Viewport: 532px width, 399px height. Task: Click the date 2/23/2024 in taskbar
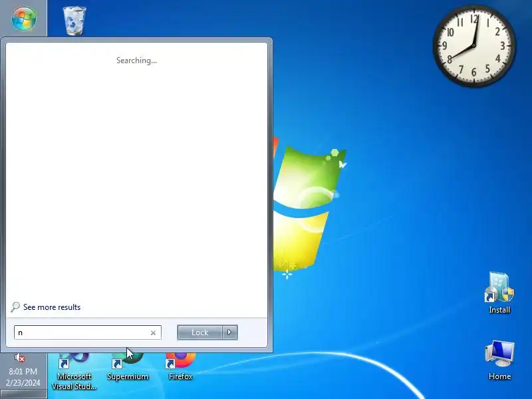click(x=23, y=383)
